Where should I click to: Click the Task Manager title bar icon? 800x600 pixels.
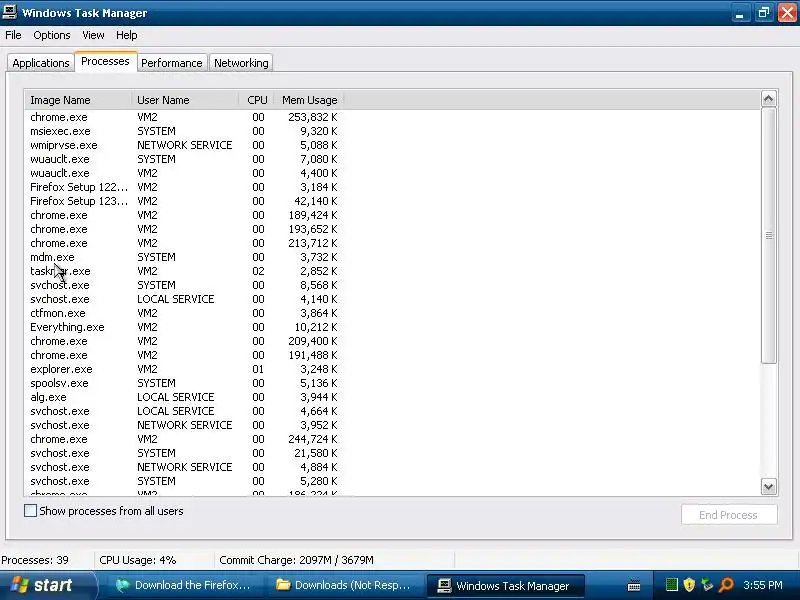click(x=9, y=11)
